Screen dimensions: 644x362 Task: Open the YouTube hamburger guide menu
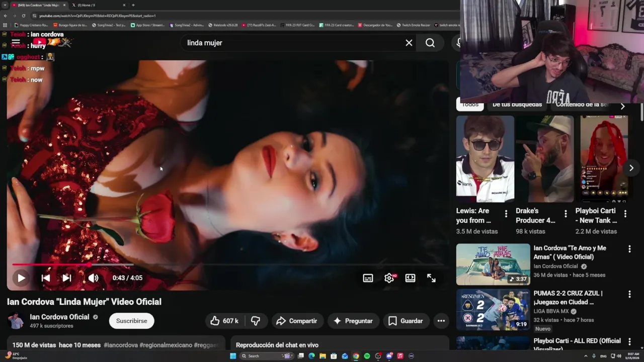[x=16, y=43]
